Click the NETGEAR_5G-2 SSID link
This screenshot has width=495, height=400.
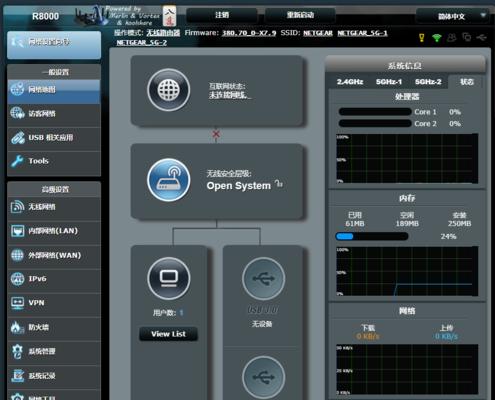point(142,42)
